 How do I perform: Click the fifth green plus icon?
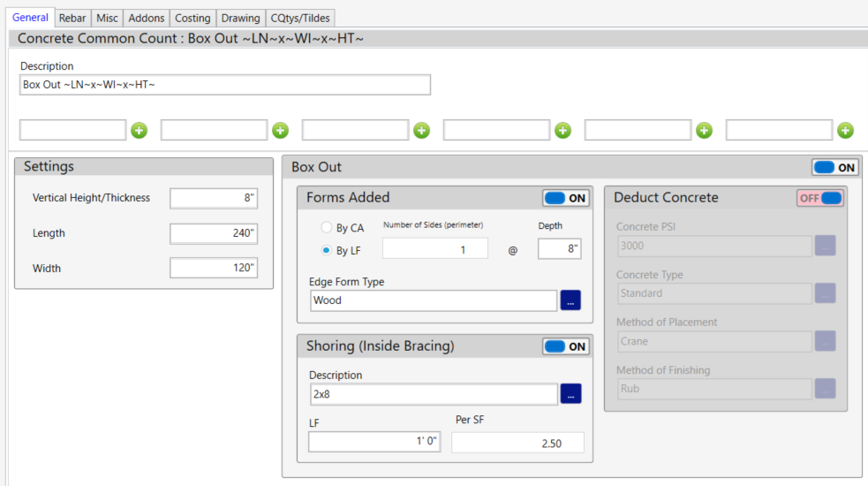point(704,131)
